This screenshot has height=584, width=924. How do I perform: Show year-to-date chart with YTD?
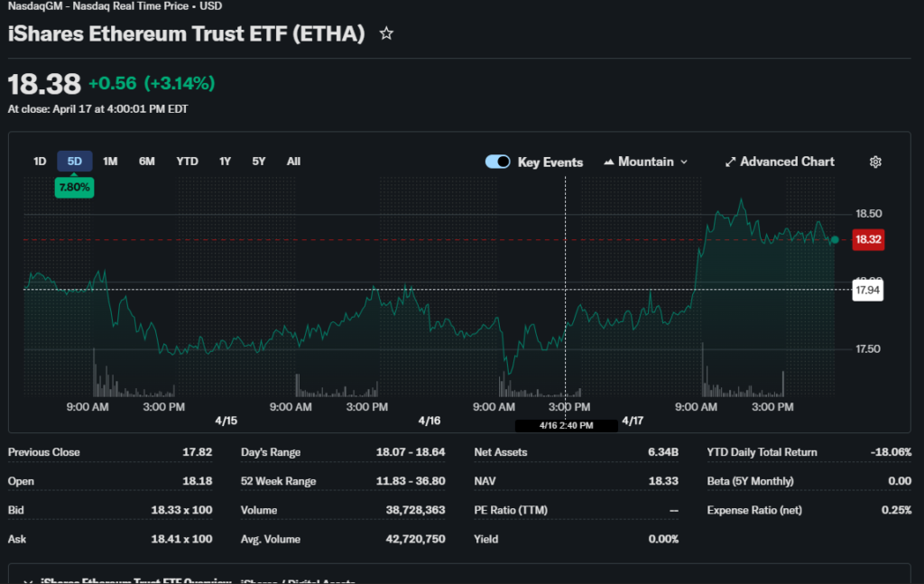tap(187, 162)
